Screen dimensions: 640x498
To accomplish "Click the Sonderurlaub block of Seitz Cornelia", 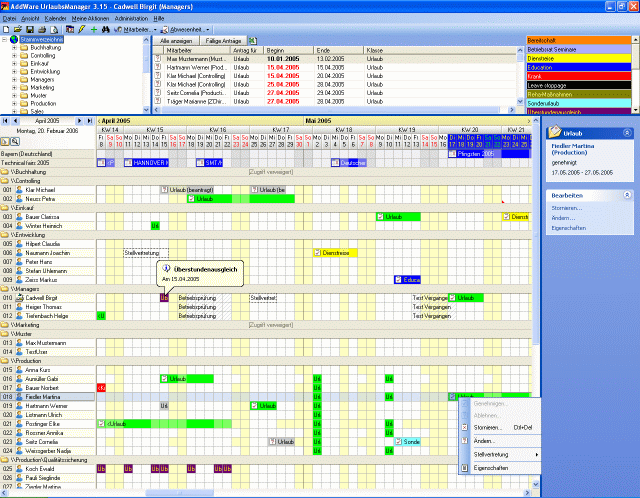I will [407, 442].
